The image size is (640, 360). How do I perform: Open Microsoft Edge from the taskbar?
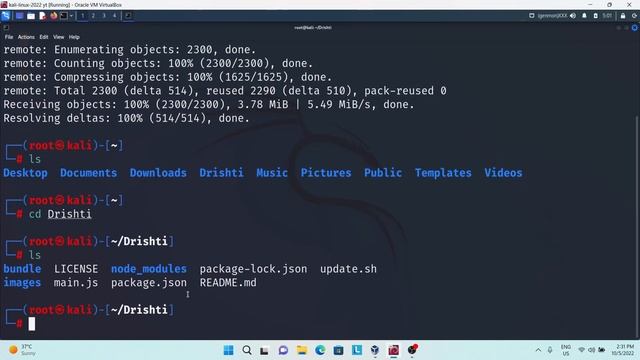(x=320, y=350)
